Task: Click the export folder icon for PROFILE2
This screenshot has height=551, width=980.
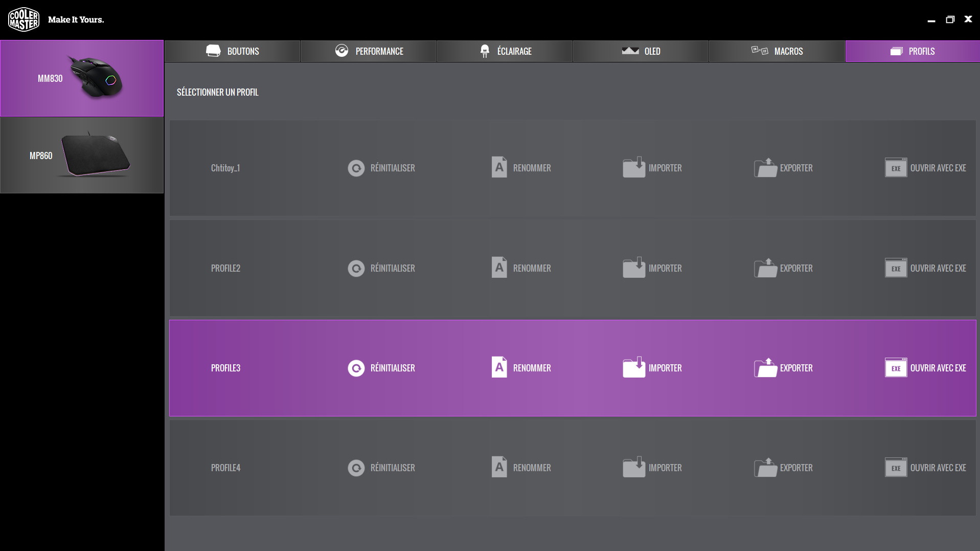Action: coord(765,268)
